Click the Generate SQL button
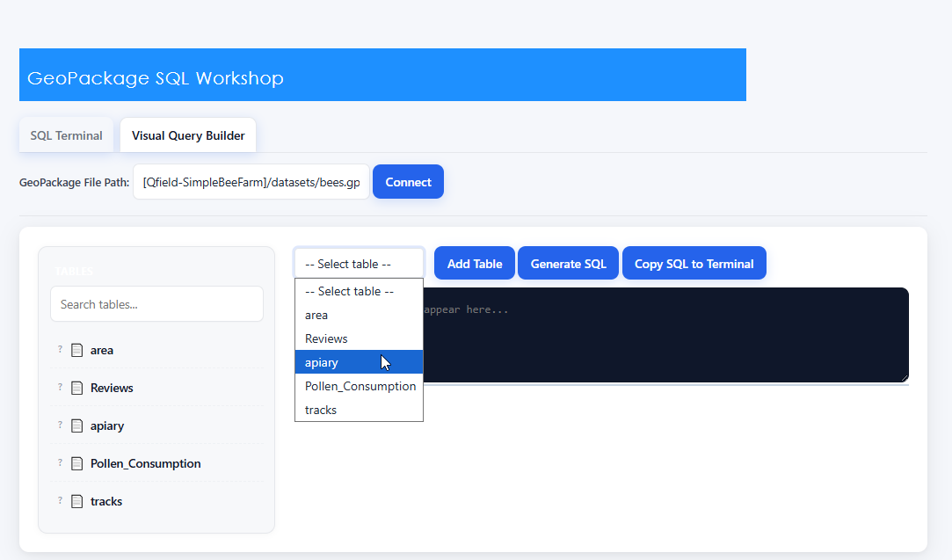The height and width of the screenshot is (560, 952). click(x=568, y=264)
